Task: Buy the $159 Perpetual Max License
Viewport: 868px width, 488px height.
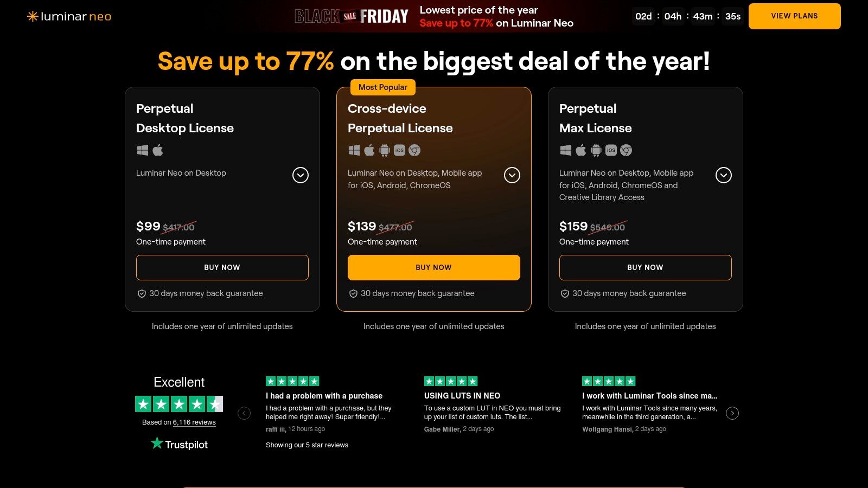Action: coord(646,267)
